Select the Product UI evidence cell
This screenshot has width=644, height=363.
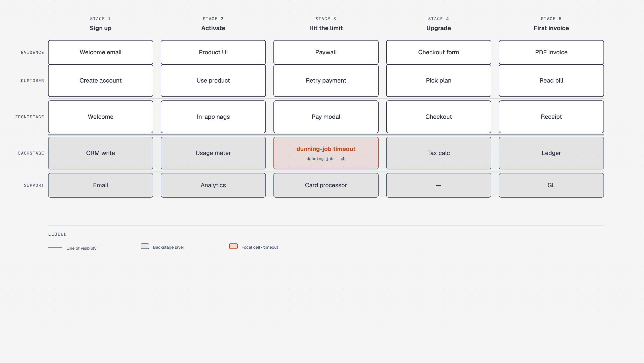point(213,52)
